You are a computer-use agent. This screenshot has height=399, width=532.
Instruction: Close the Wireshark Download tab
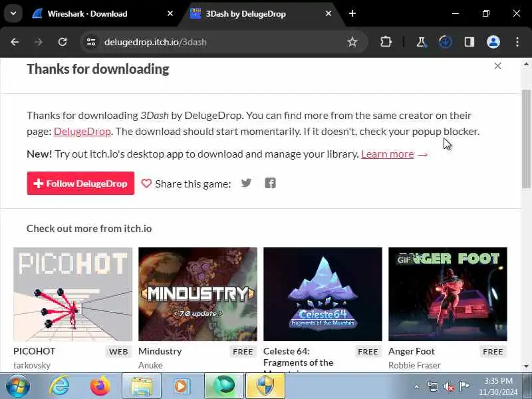pos(170,13)
